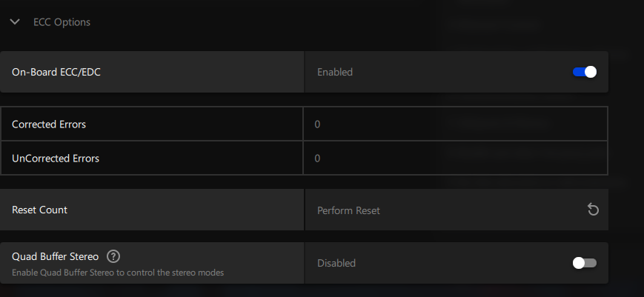Image resolution: width=644 pixels, height=297 pixels.
Task: Click empty space in Perform Reset row
Action: 480,210
